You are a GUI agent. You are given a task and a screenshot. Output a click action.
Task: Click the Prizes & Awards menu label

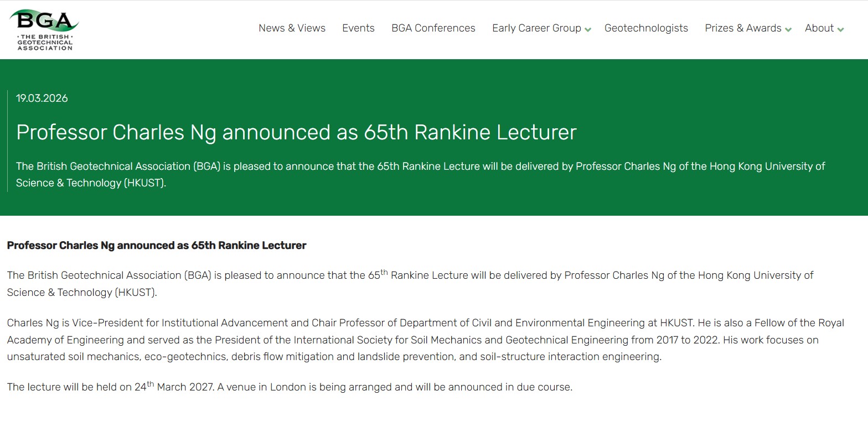click(742, 28)
